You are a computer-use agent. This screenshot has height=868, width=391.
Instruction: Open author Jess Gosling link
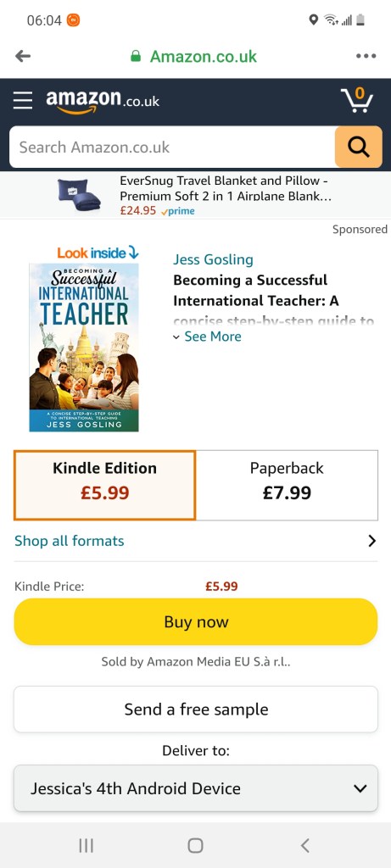[x=213, y=259]
